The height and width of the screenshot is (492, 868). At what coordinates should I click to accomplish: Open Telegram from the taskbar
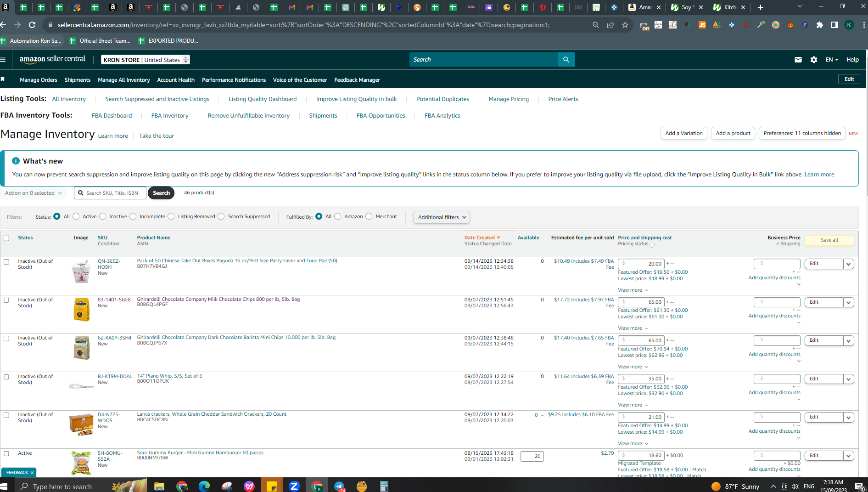(x=339, y=486)
